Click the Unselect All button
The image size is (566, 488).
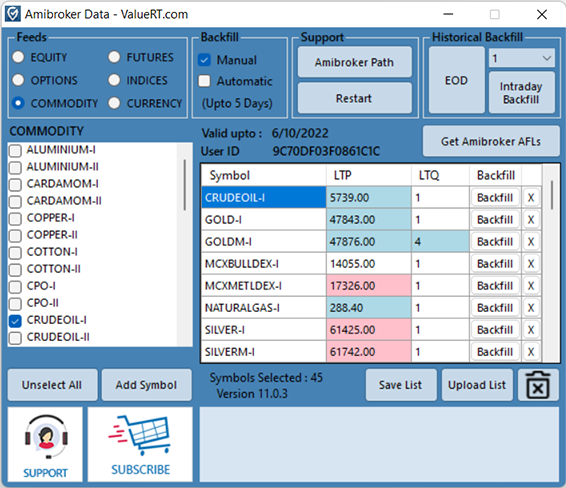click(x=52, y=385)
